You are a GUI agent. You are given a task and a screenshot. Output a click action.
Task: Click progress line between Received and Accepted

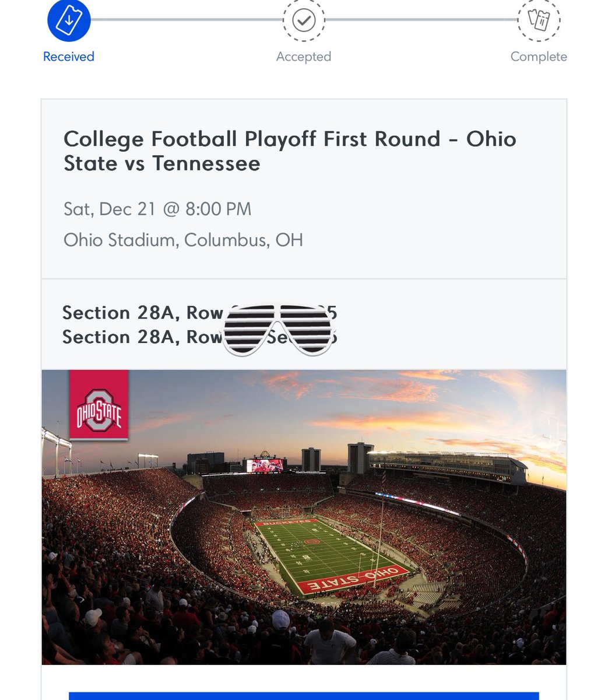coord(187,20)
